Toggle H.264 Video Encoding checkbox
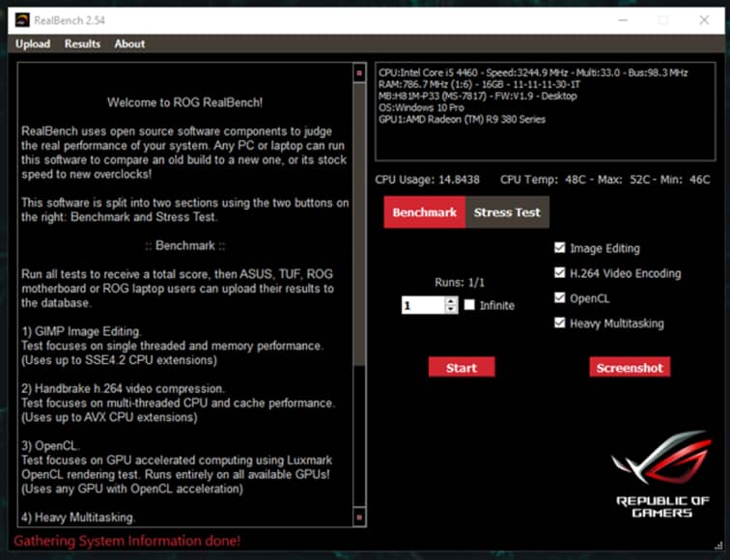The height and width of the screenshot is (560, 730). pyautogui.click(x=560, y=273)
